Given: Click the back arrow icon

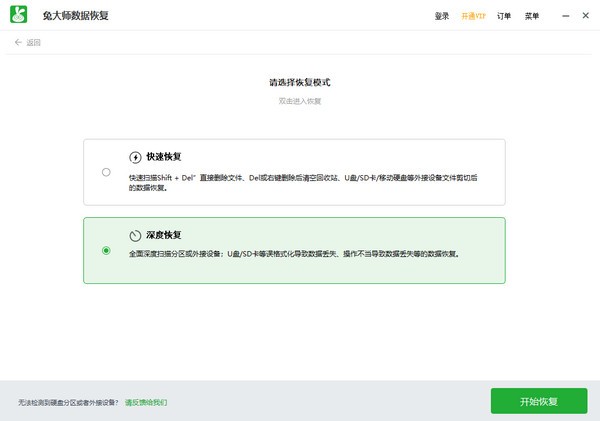Looking at the screenshot, I should (18, 43).
